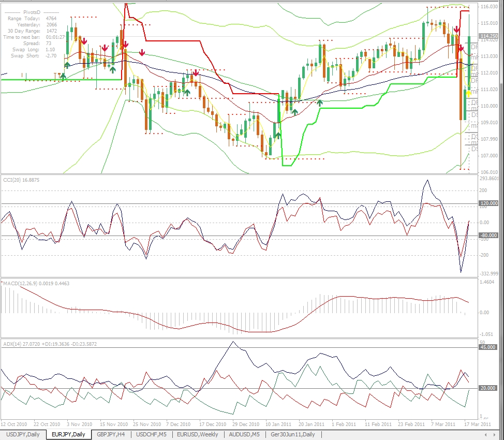Click the Swap Short -2.70 value
This screenshot has height=440, width=504.
pos(51,55)
